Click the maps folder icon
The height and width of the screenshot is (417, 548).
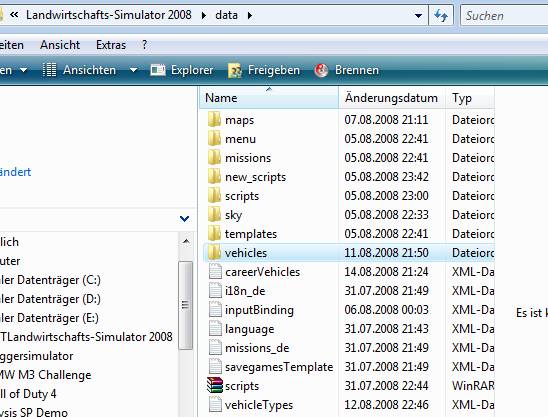pyautogui.click(x=214, y=120)
